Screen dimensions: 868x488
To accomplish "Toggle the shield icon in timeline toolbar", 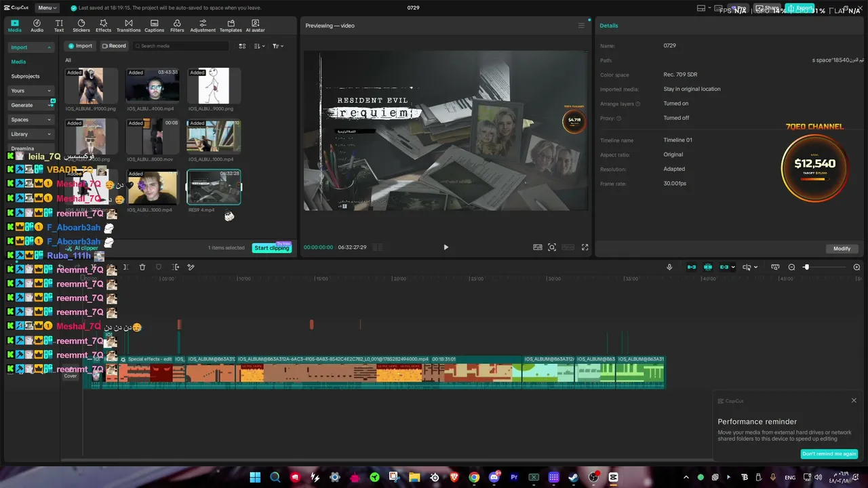I will point(159,268).
